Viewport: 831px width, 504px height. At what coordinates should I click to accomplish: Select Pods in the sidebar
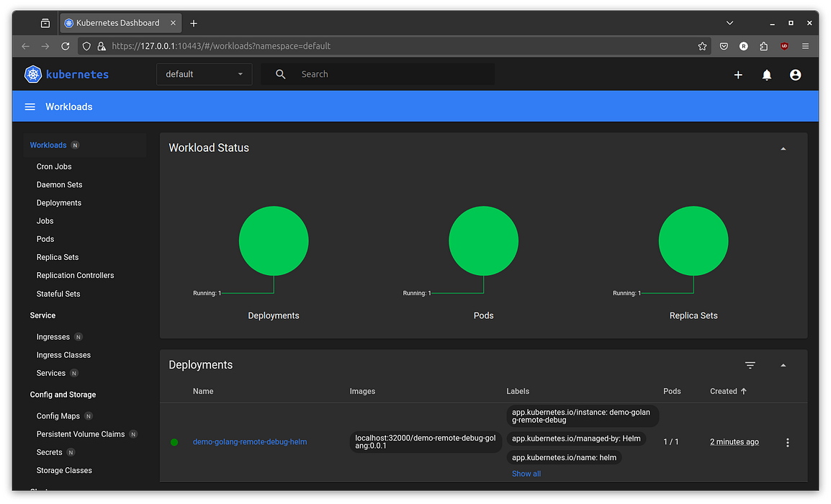tap(45, 238)
